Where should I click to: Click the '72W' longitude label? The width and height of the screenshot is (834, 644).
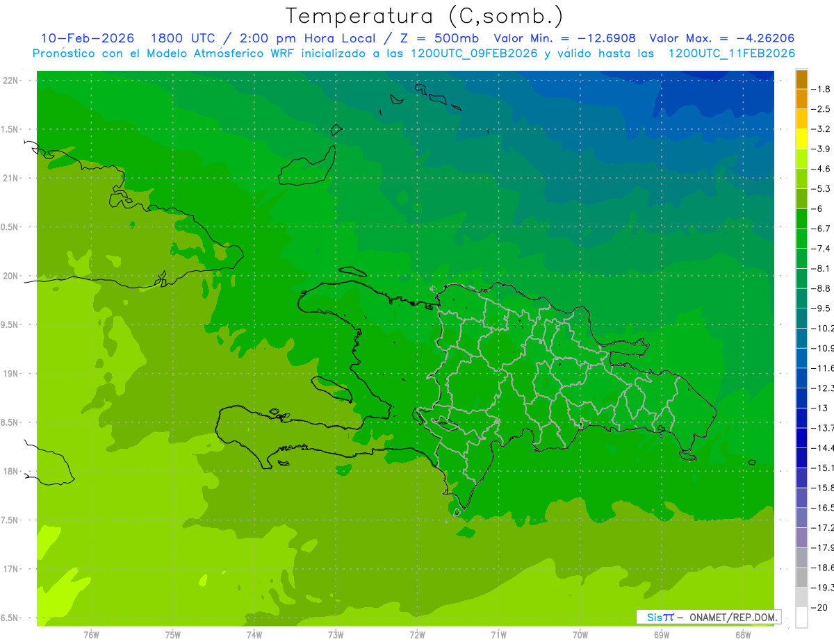417,635
